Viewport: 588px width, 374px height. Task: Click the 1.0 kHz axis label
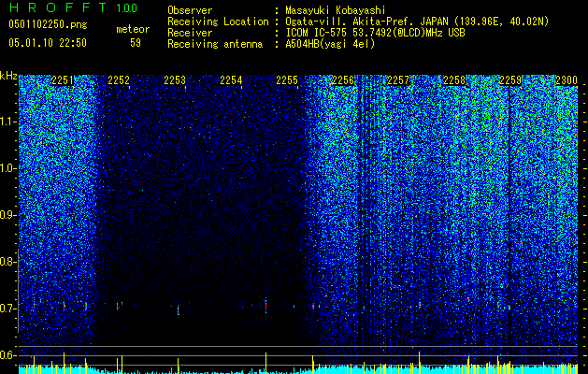(x=7, y=168)
